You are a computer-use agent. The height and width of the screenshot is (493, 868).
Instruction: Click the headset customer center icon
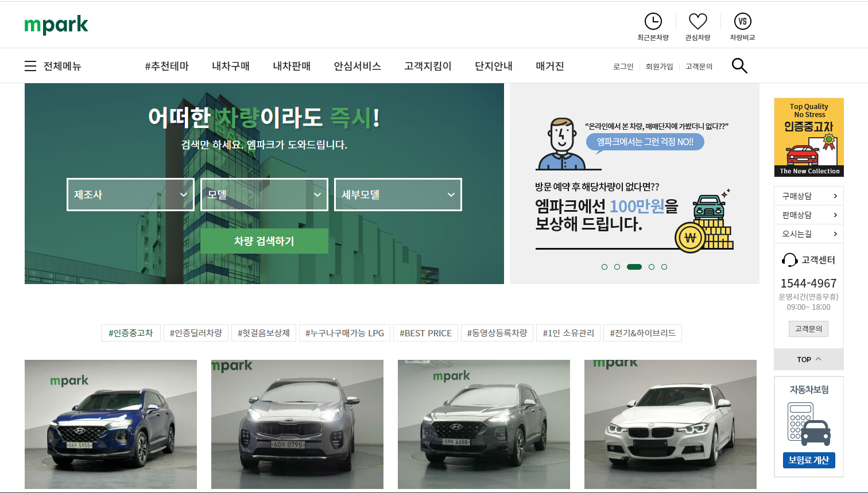click(x=789, y=260)
